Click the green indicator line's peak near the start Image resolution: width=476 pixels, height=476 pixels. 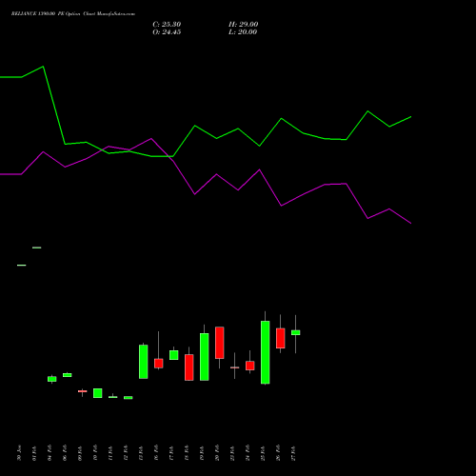pos(43,67)
